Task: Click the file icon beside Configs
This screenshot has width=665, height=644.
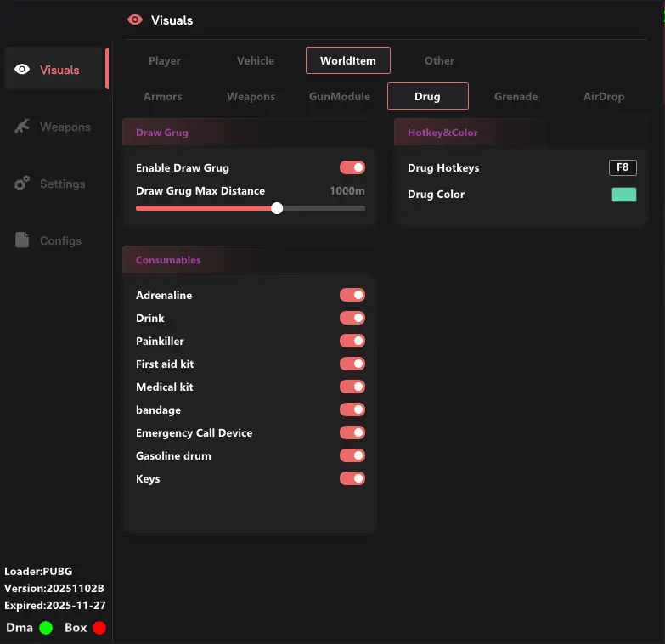Action: pyautogui.click(x=23, y=240)
